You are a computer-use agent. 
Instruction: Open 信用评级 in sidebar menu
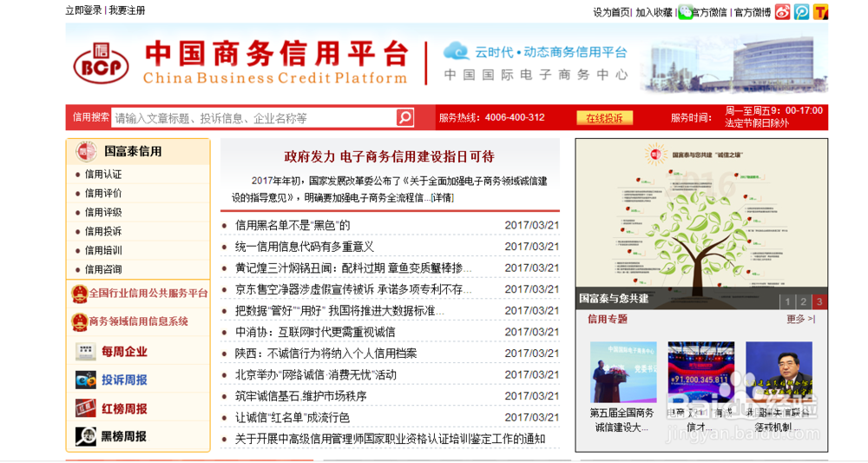[103, 212]
